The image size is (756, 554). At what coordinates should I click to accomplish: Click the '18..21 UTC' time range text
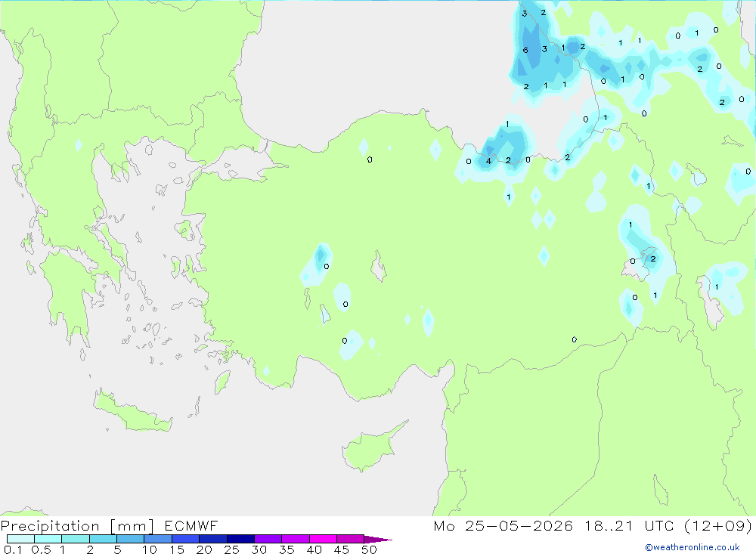point(631,525)
